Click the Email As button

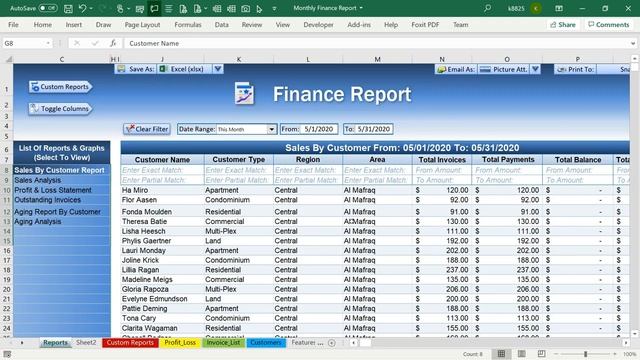click(456, 69)
